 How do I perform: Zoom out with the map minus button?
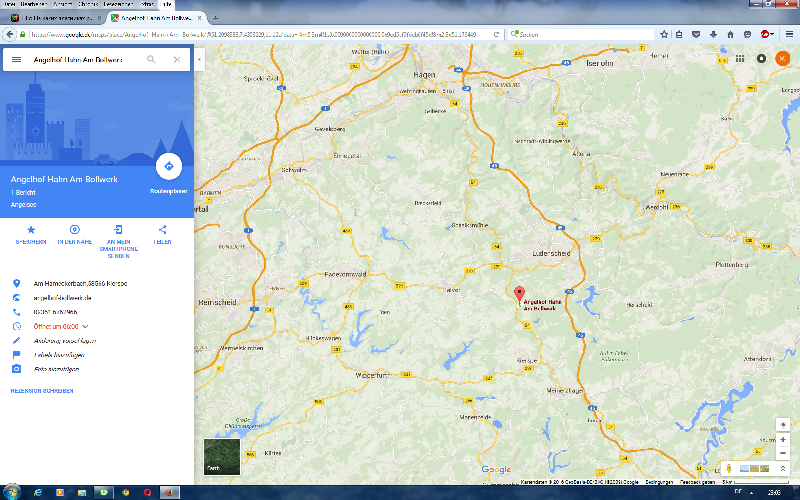coord(783,453)
